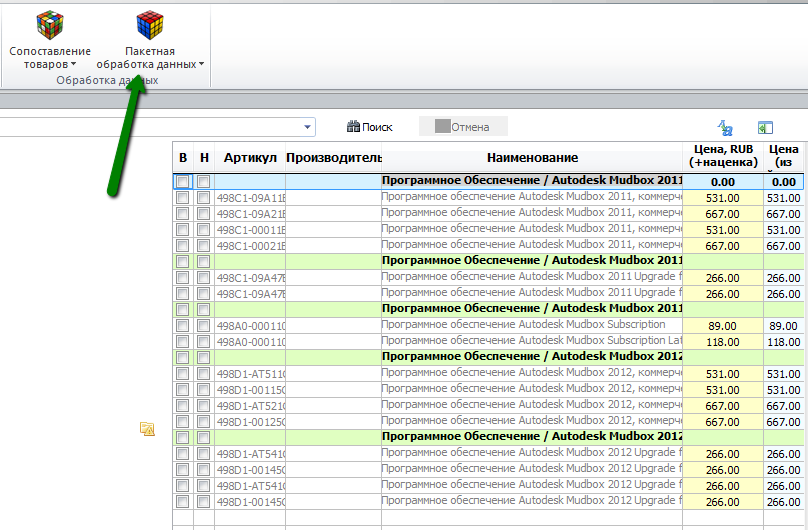
Task: Sort by the Артикул column header
Action: pyautogui.click(x=250, y=158)
